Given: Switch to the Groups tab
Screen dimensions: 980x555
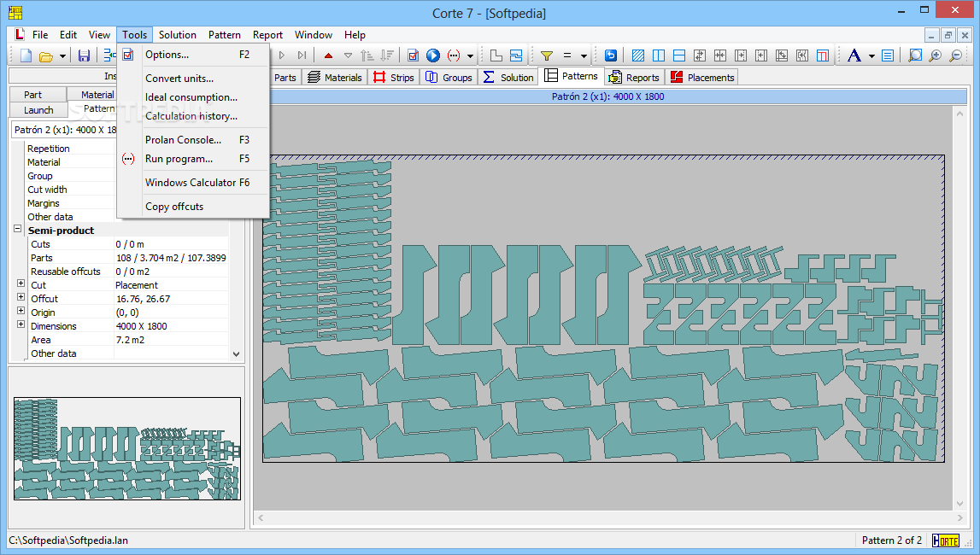Looking at the screenshot, I should point(449,78).
